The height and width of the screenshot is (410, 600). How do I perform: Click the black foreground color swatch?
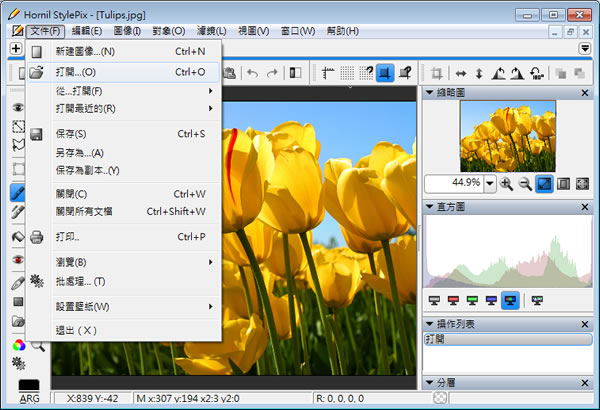[29, 385]
